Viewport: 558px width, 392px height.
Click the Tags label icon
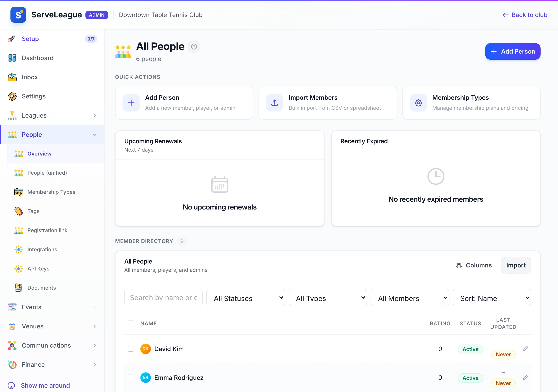pyautogui.click(x=19, y=211)
